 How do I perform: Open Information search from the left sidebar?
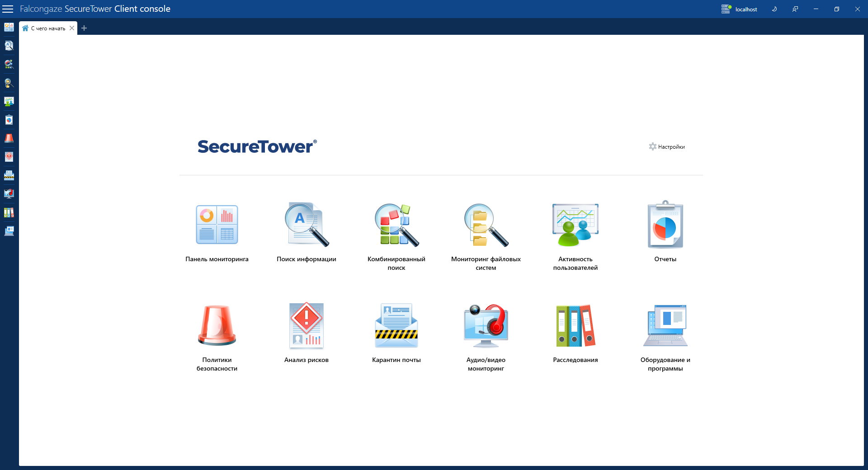point(9,46)
